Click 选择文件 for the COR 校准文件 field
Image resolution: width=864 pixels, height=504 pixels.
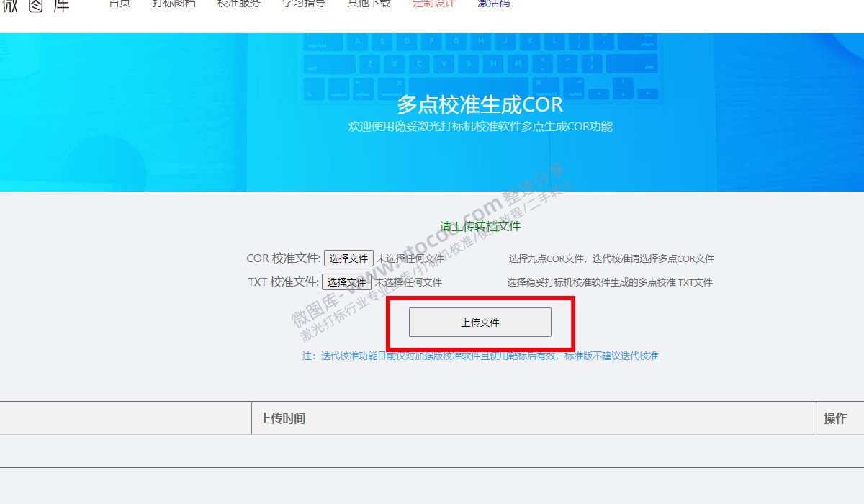click(x=348, y=258)
